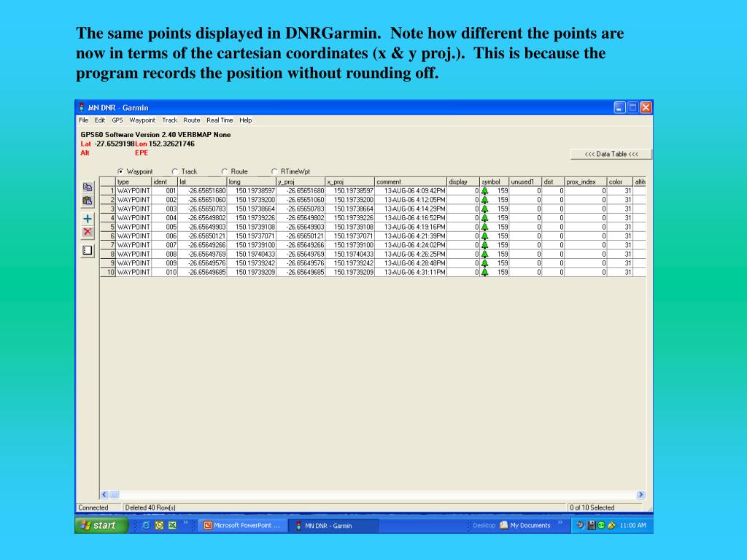Image resolution: width=747 pixels, height=560 pixels.
Task: Click the 'x_proj' column header
Action: pyautogui.click(x=350, y=182)
